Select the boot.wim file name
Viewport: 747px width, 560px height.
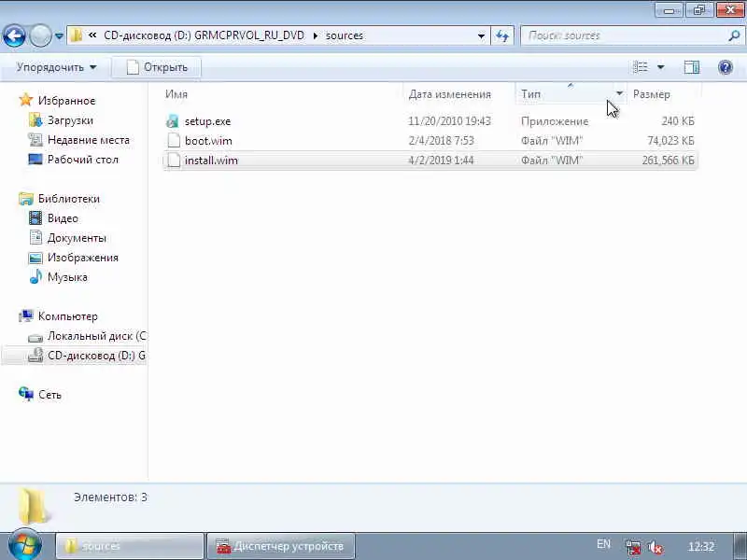208,141
